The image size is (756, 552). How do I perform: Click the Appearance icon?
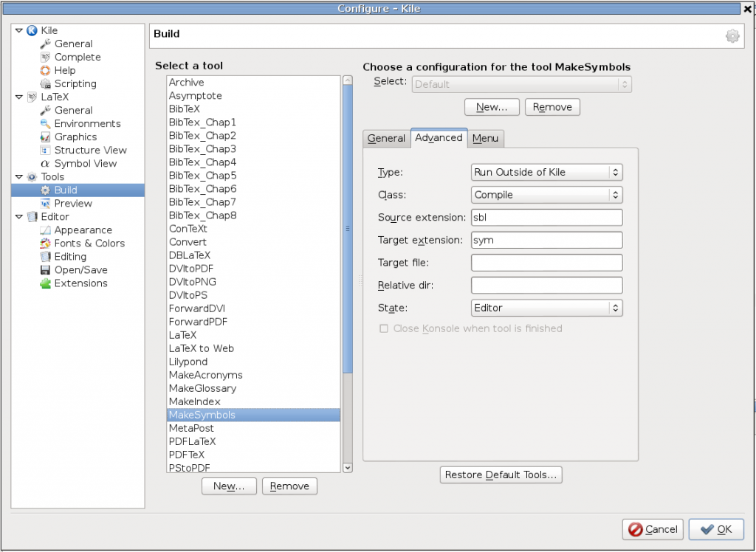coord(45,230)
